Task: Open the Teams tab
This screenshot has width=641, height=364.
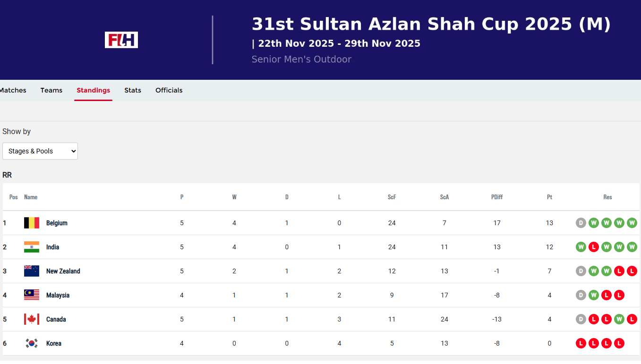Action: 51,90
